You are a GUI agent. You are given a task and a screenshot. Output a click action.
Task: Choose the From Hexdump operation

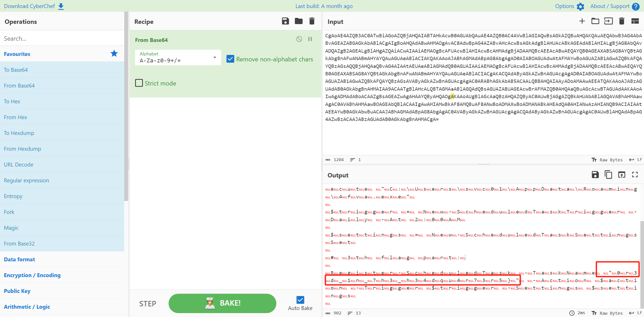(22, 149)
